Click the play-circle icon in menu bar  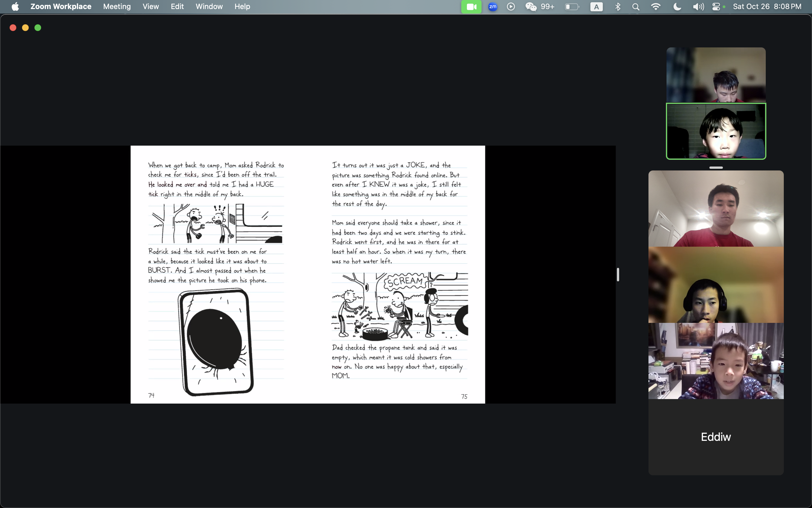(511, 7)
